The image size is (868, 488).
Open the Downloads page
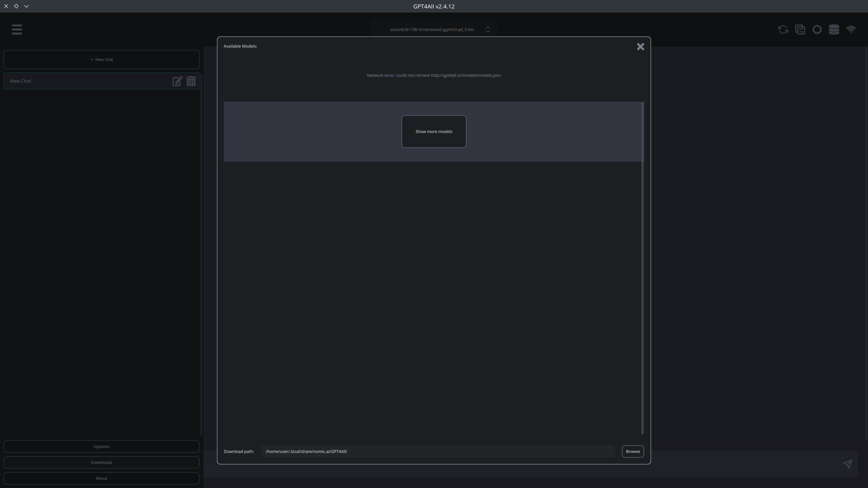(101, 462)
